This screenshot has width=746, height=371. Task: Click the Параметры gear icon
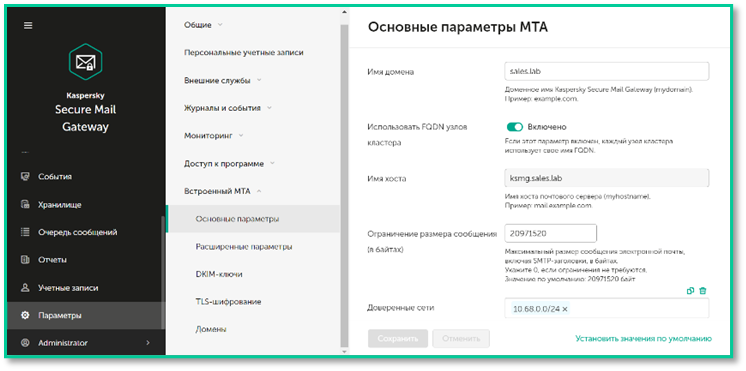click(26, 315)
